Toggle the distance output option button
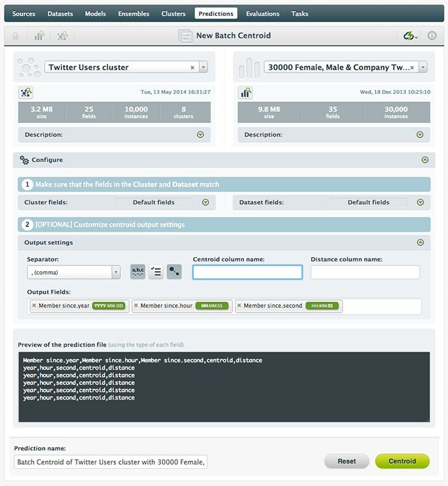This screenshot has width=448, height=486. 174,271
